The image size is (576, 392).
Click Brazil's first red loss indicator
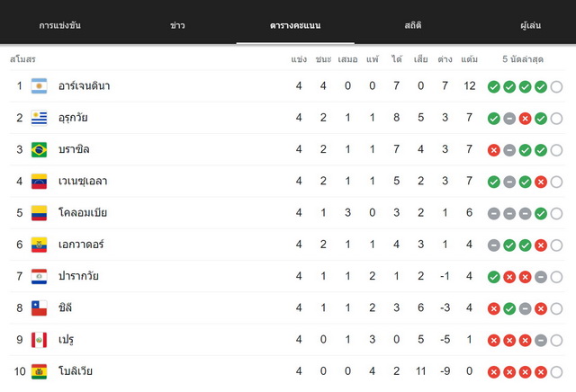click(494, 150)
